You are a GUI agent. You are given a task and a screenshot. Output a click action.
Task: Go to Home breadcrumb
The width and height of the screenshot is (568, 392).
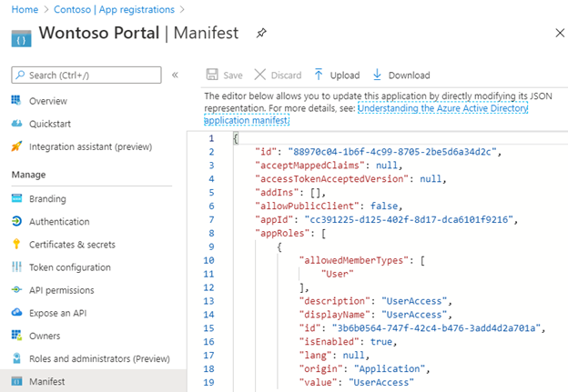pyautogui.click(x=25, y=9)
